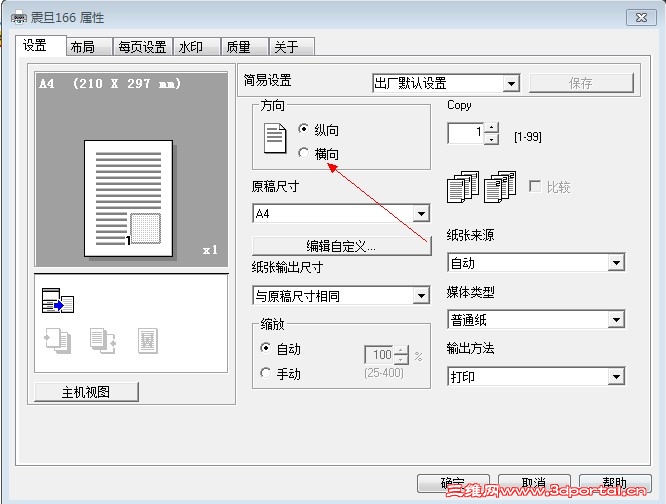Select 纵向 portrait orientation
This screenshot has height=504, width=666.
coord(318,129)
